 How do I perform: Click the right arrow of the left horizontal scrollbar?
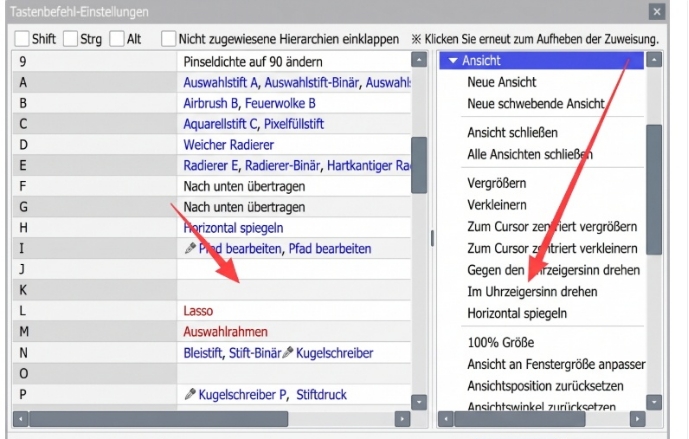click(403, 418)
